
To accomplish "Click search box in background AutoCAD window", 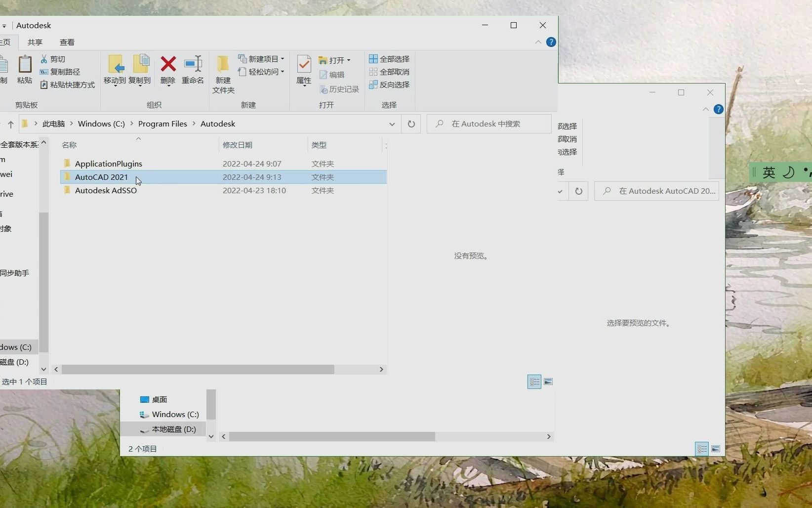I will click(656, 191).
